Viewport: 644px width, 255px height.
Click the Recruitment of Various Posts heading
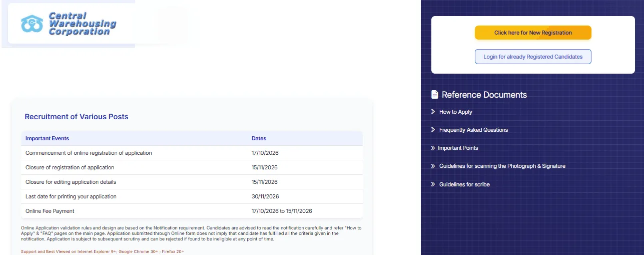(x=77, y=117)
